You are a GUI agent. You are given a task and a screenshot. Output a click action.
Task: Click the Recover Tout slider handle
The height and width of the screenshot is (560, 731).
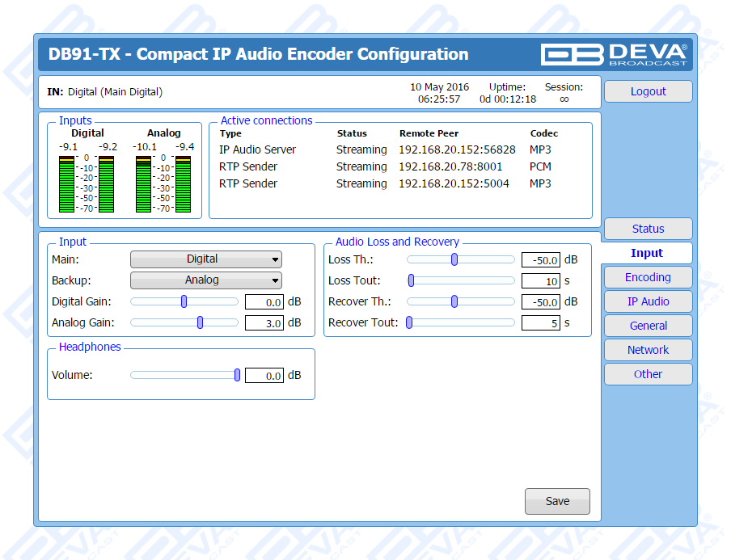410,322
